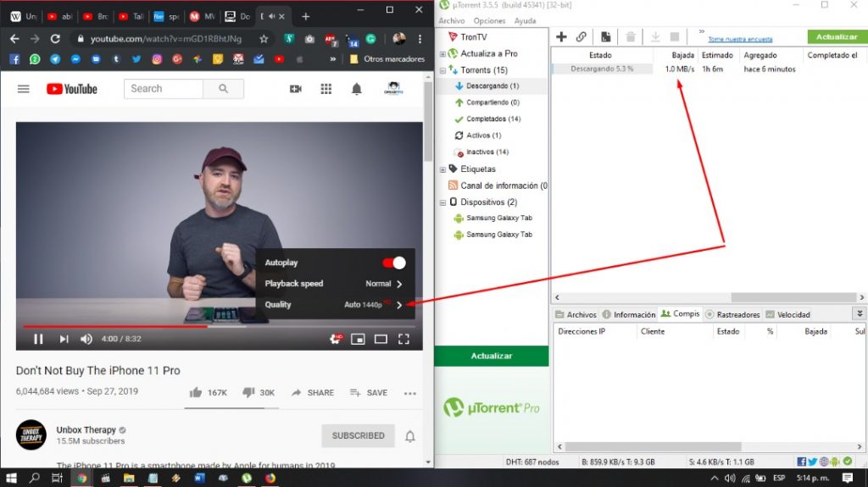Expand the Etiquetas tree node
Viewport: 868px width, 487px height.
click(x=442, y=169)
